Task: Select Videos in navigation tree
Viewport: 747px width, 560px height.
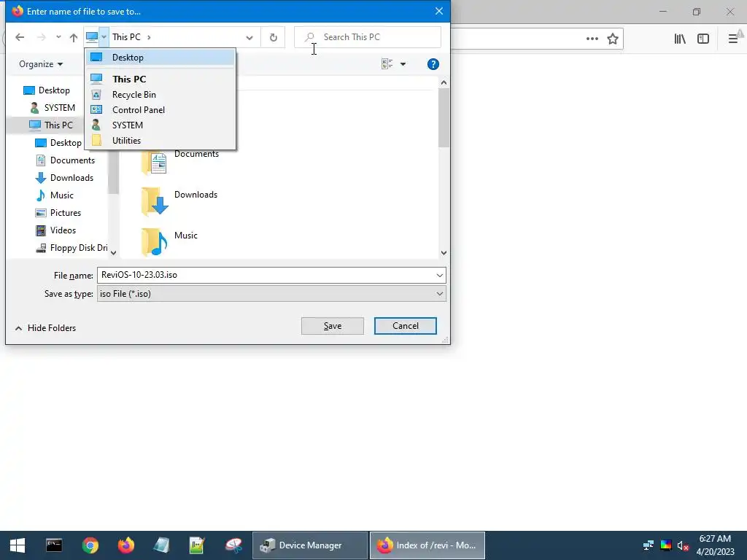Action: 55,230
